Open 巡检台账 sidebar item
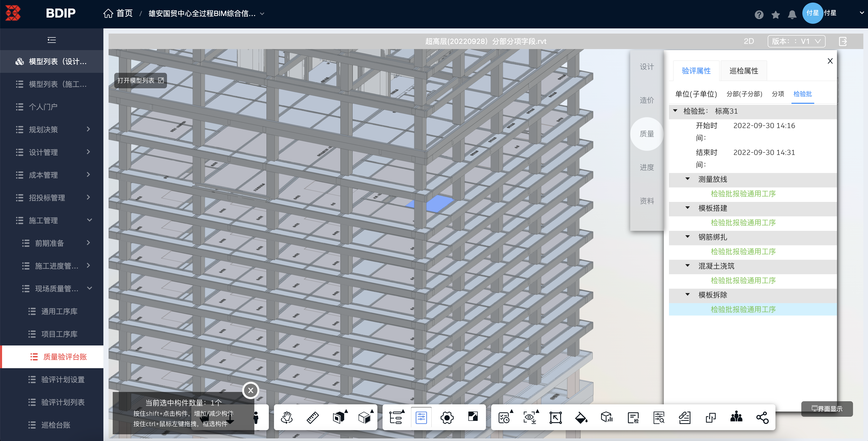Viewport: 868px width, 441px height. pyautogui.click(x=51, y=425)
